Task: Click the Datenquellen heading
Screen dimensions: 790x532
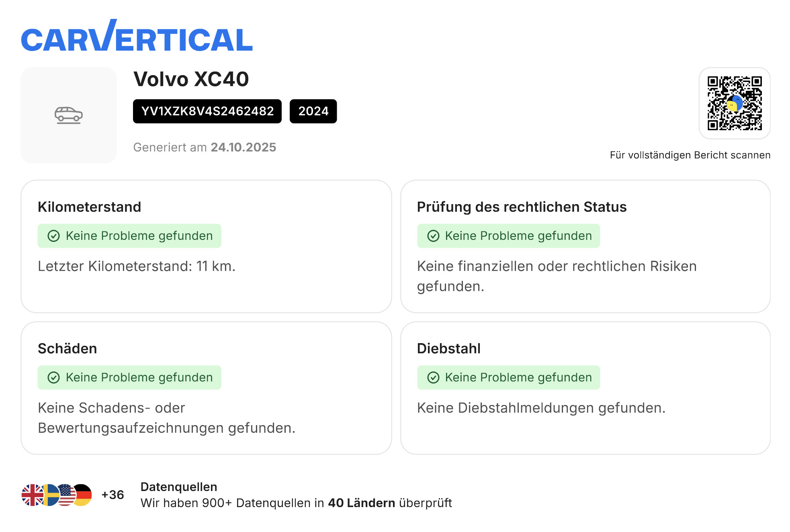Action: [179, 487]
